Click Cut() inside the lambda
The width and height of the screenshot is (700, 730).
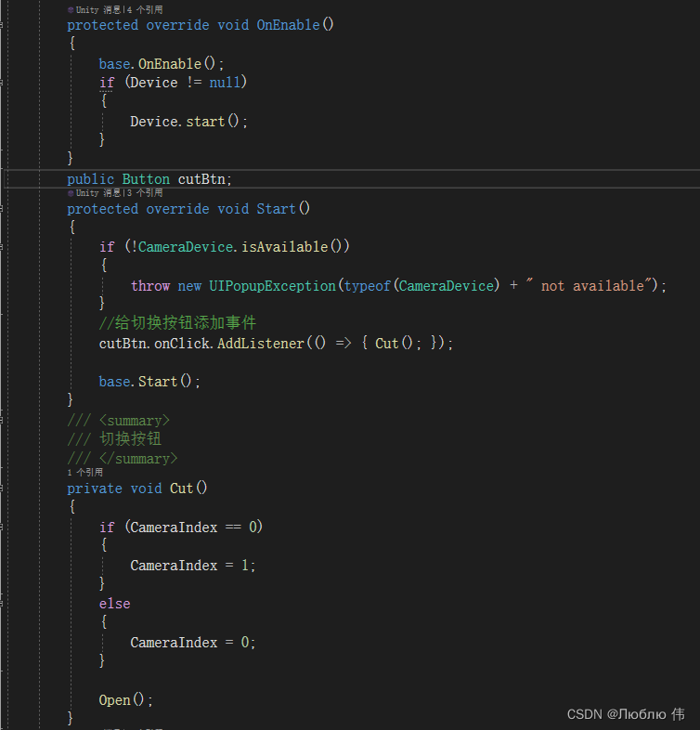pos(394,343)
